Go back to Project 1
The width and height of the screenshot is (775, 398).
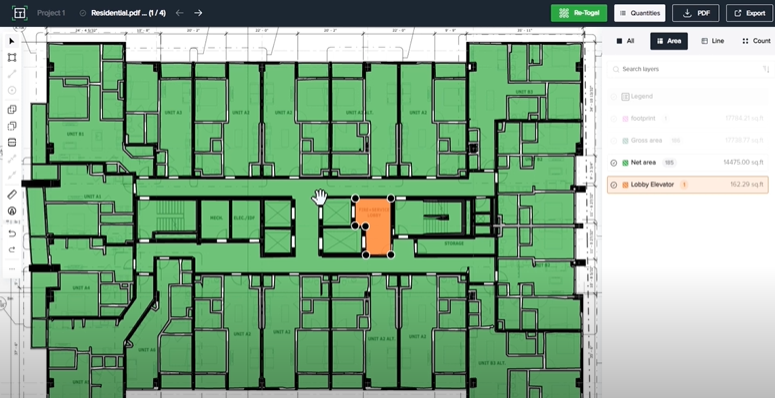[51, 13]
